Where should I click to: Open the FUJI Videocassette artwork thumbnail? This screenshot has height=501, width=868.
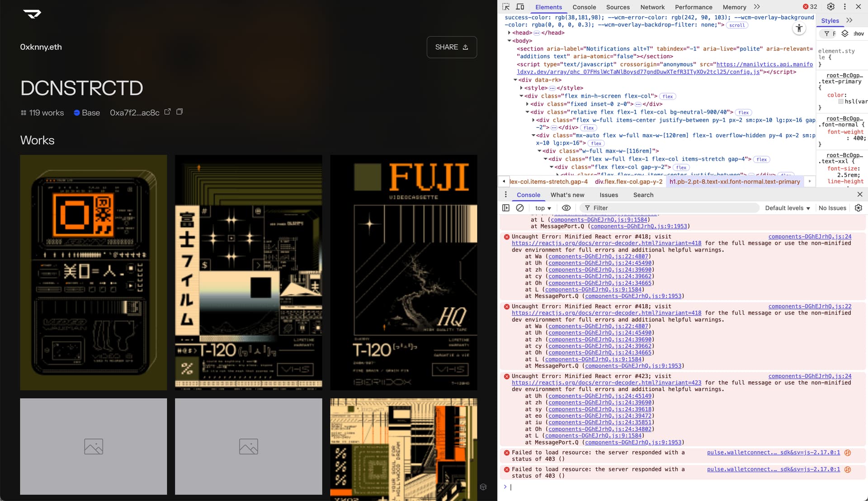pos(404,272)
